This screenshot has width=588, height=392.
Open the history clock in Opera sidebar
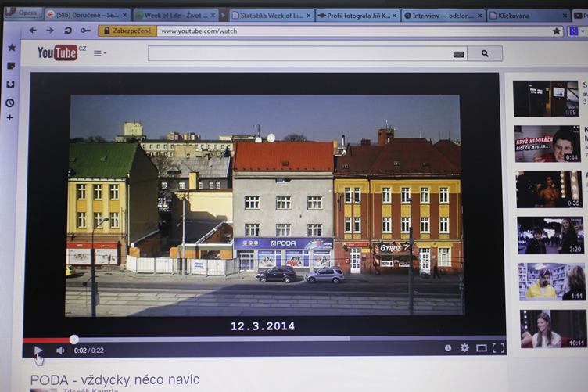tap(10, 102)
